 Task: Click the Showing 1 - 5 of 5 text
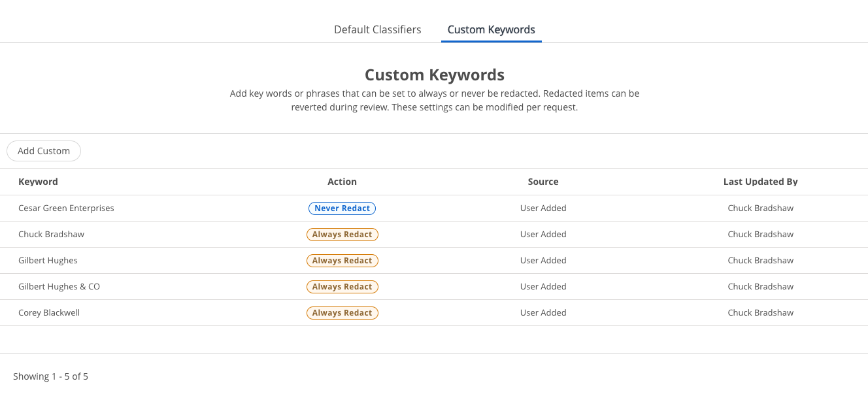[x=50, y=376]
